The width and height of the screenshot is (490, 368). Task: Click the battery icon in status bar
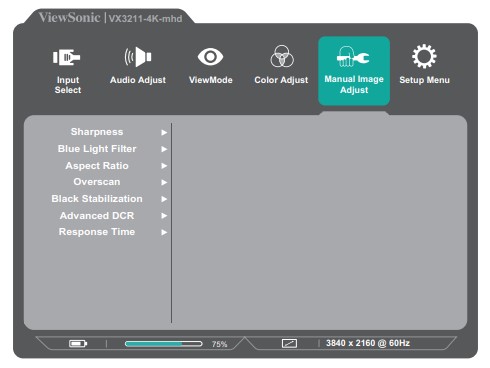point(78,343)
